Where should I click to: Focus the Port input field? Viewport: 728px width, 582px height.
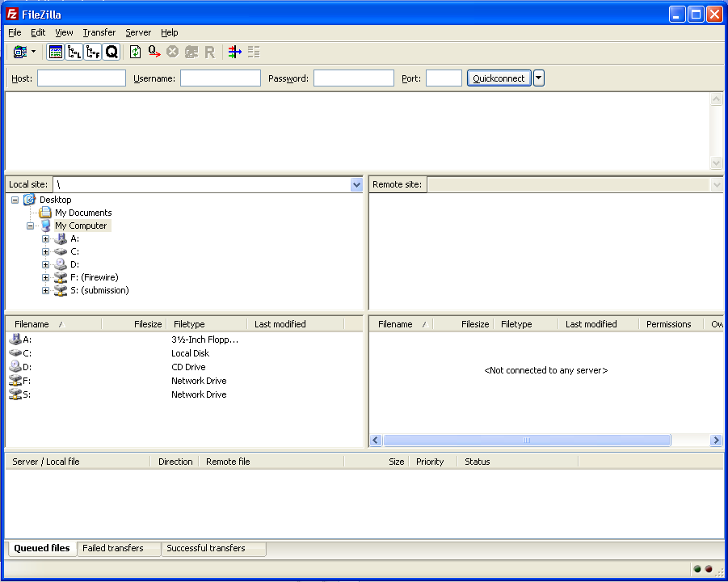444,78
